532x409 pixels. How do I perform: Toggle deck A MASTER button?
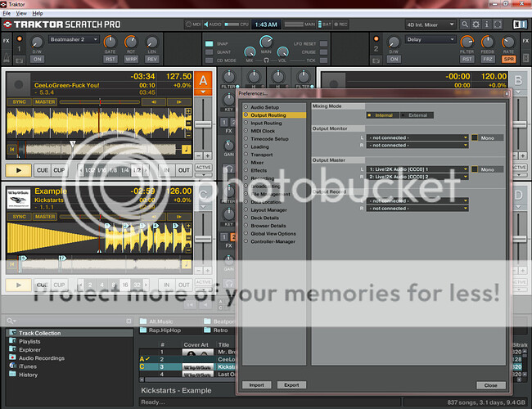click(44, 101)
